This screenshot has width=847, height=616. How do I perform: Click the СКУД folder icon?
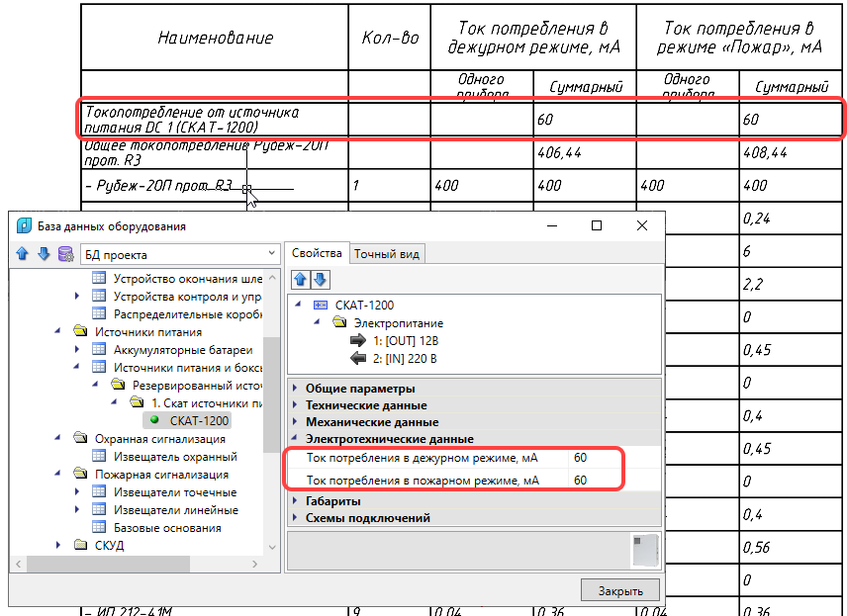[x=80, y=544]
